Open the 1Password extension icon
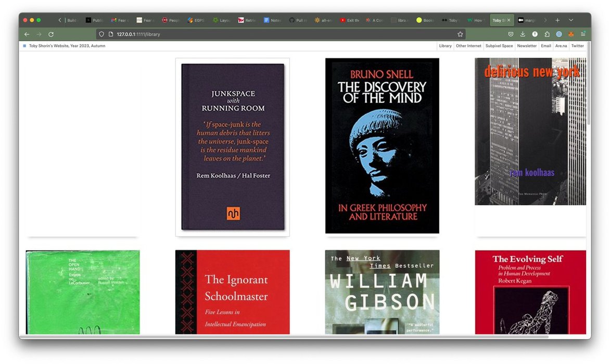This screenshot has height=364, width=610. click(559, 34)
